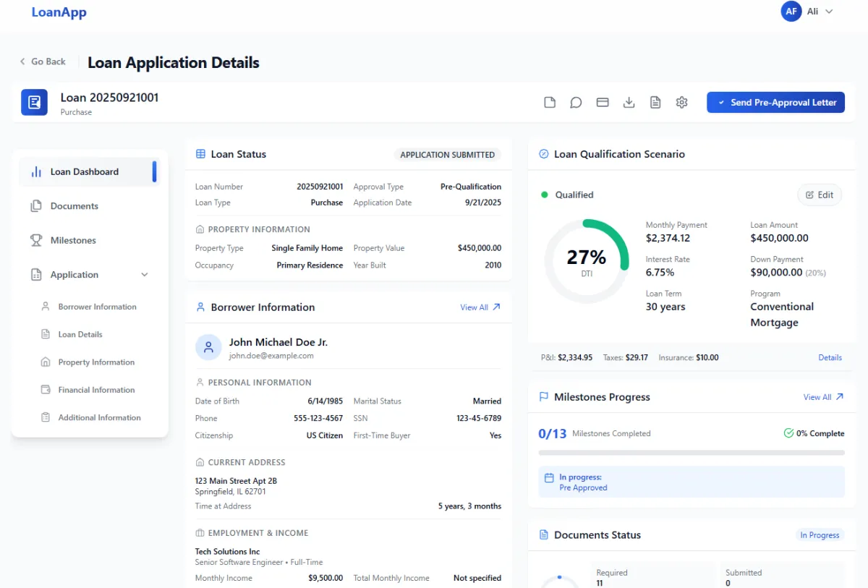Click the blank document icon in loan header
The image size is (868, 588).
(x=550, y=103)
